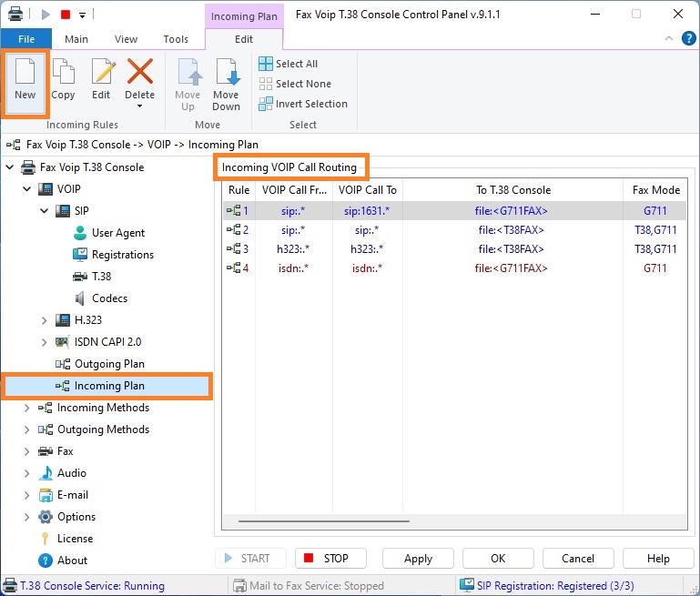Click the STOP button
700x596 pixels.
tap(330, 559)
